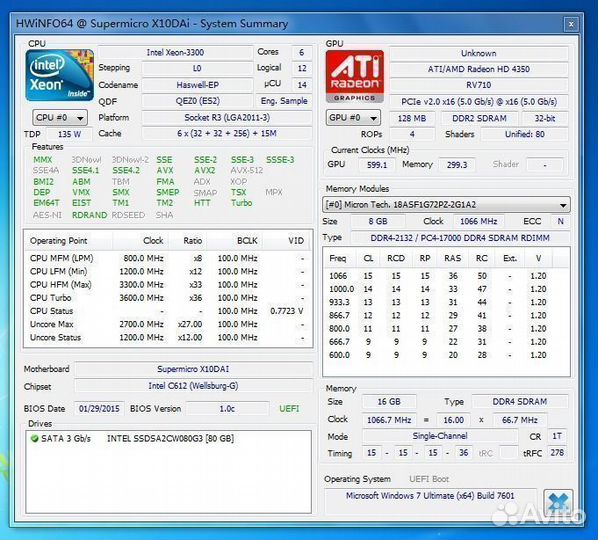Select the 1000.0 frequency timing row

point(446,289)
